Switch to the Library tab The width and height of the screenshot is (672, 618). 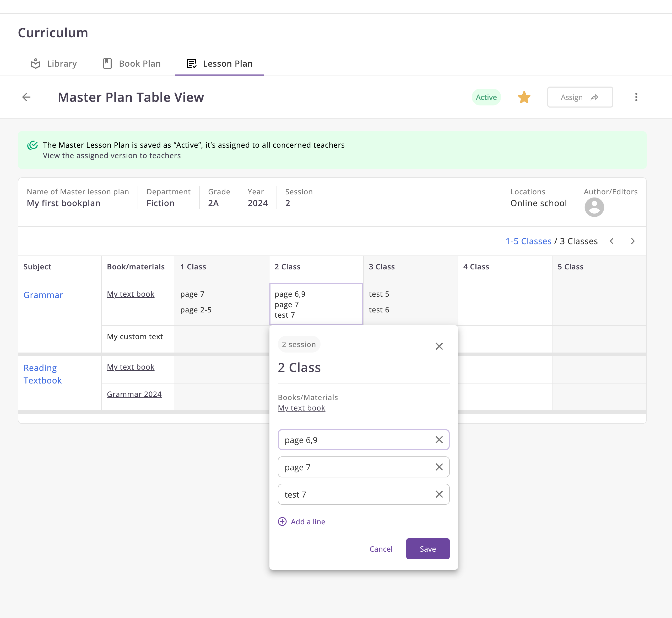54,63
